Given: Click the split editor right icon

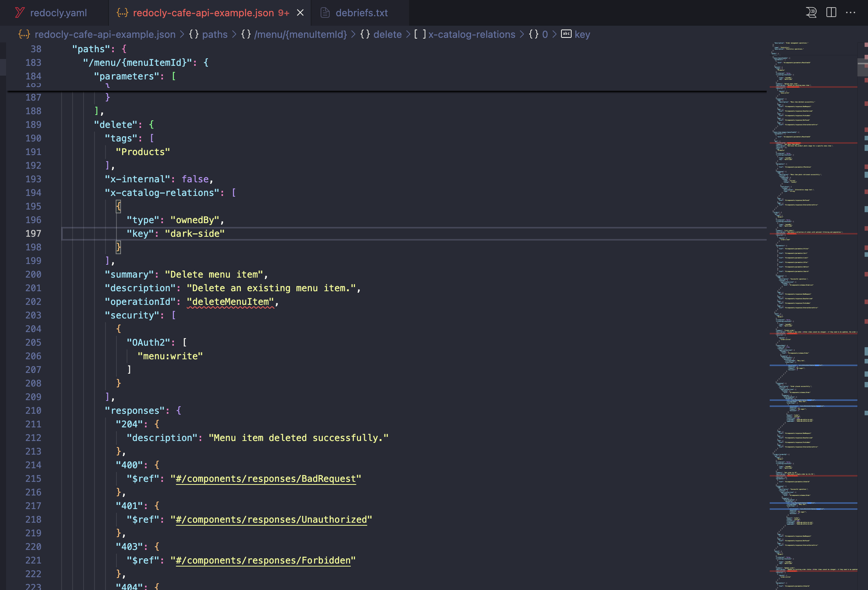Looking at the screenshot, I should point(831,12).
